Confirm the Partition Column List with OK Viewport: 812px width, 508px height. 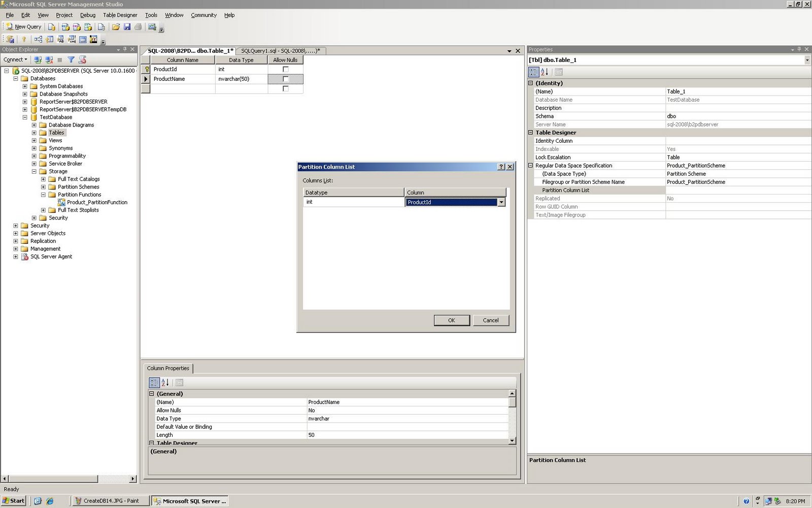(452, 321)
